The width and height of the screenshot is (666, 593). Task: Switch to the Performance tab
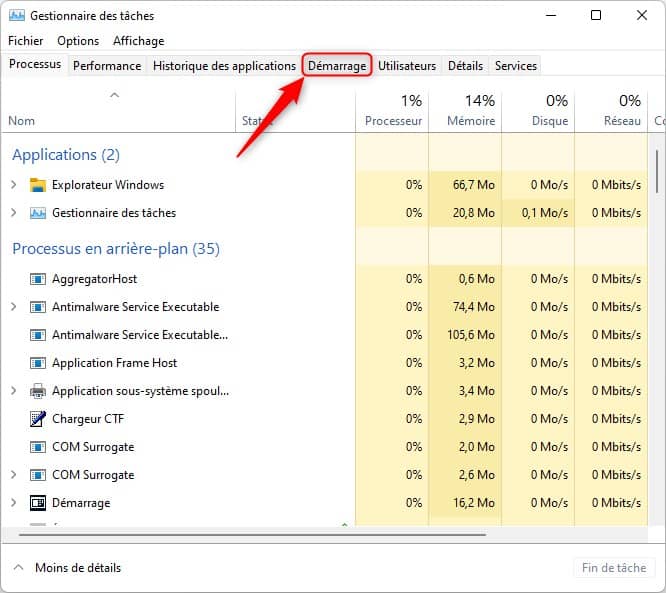[107, 66]
